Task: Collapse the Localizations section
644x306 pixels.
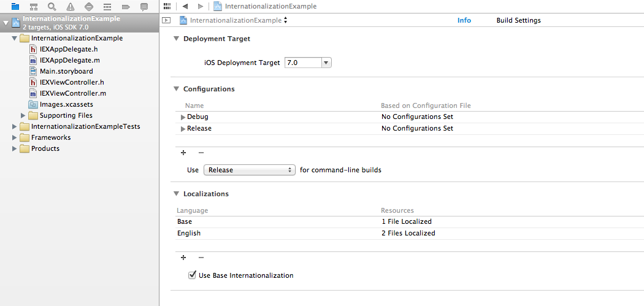Action: [x=176, y=193]
